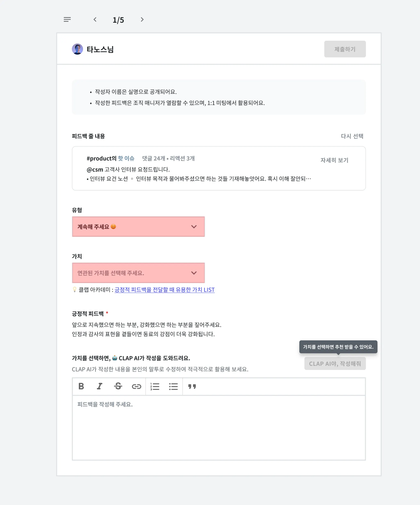Image resolution: width=420 pixels, height=505 pixels.
Task: Click chevron on 계속해 주세요 dropdown
Action: tap(194, 226)
